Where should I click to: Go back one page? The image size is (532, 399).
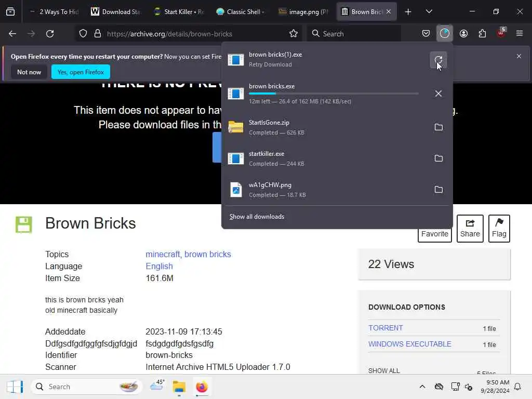[x=12, y=34]
